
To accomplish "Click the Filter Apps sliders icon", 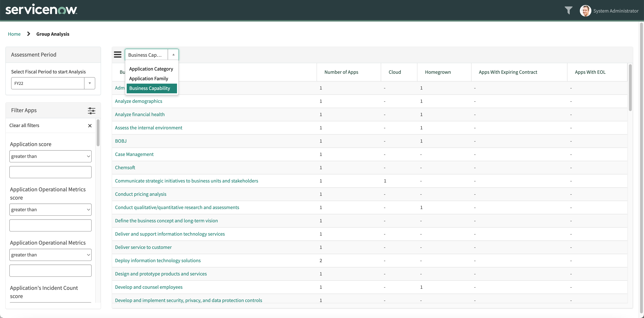I will 91,111.
